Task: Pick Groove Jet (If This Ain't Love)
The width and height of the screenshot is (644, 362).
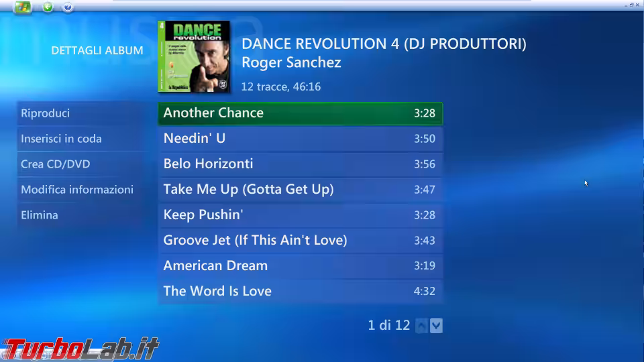Action: (x=301, y=241)
